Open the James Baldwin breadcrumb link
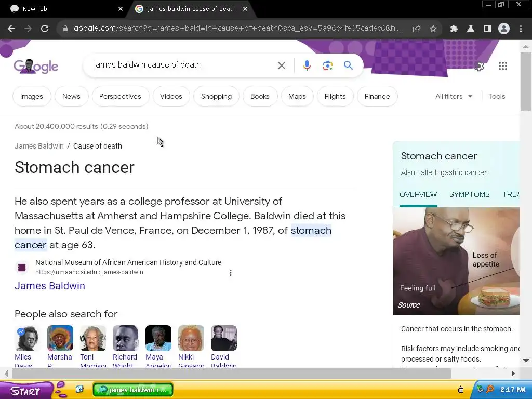This screenshot has height=399, width=532. pos(39,146)
